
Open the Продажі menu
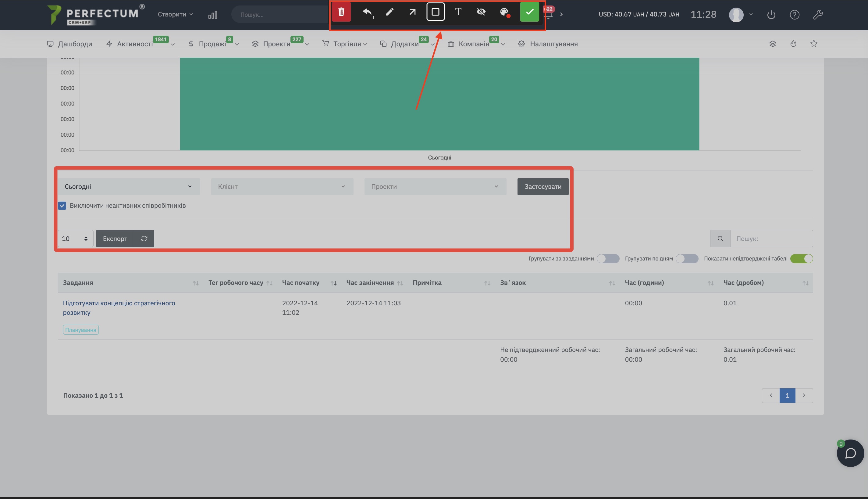[212, 44]
